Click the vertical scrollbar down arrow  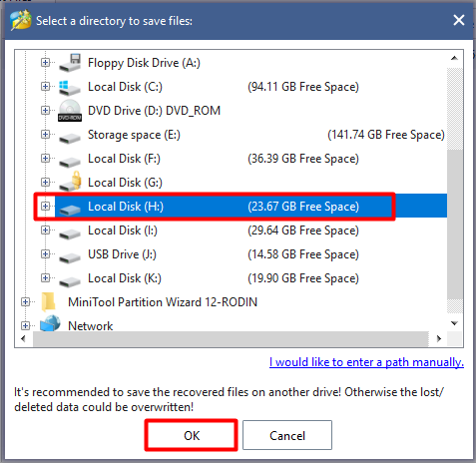454,323
